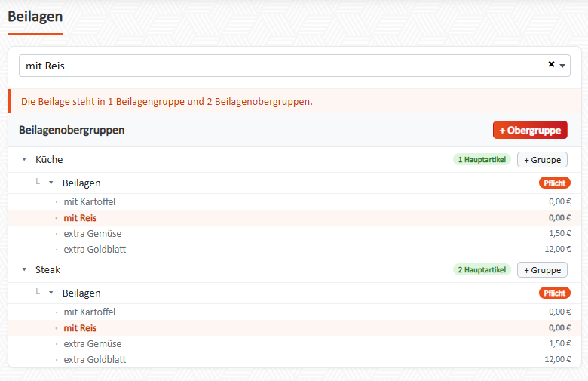
Task: Add a Gruppe to Küche
Action: coord(542,159)
